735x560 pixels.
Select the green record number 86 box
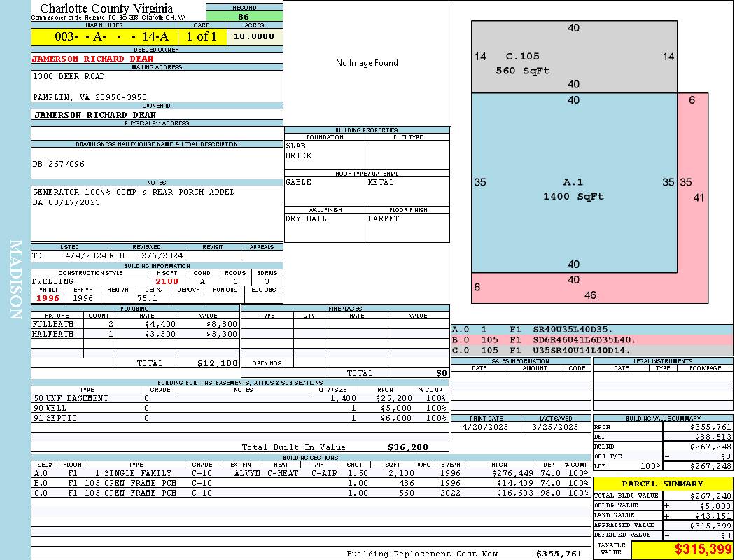tap(244, 16)
